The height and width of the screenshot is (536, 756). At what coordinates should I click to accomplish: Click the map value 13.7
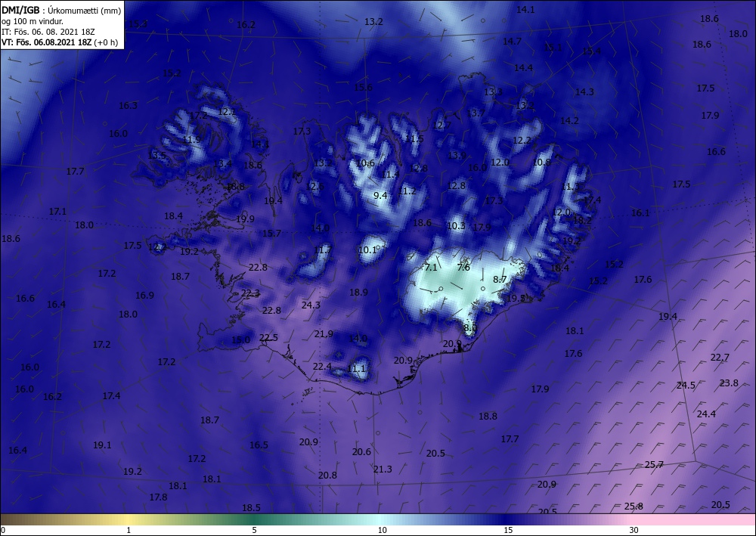pos(476,113)
